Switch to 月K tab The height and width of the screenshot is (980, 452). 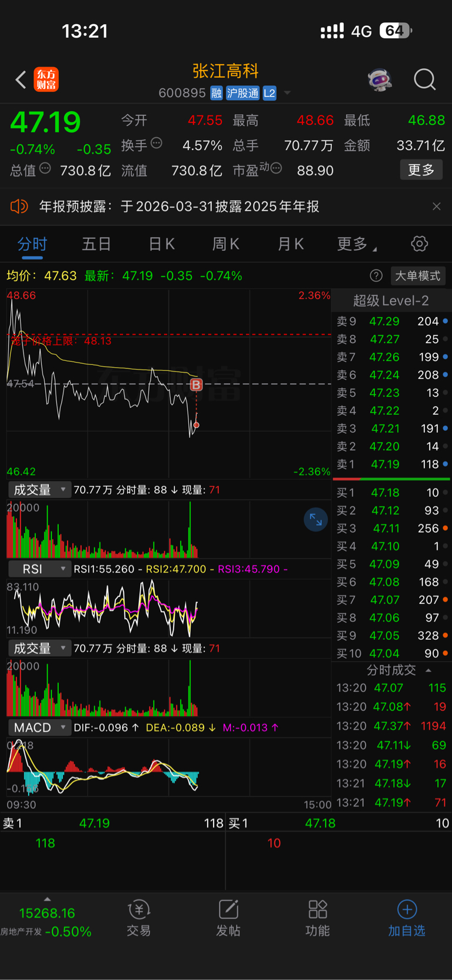290,244
